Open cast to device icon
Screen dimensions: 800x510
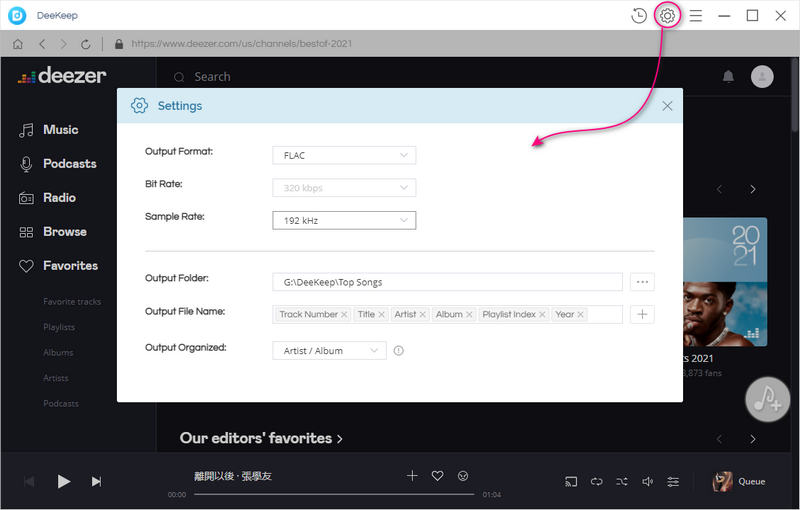click(x=571, y=481)
